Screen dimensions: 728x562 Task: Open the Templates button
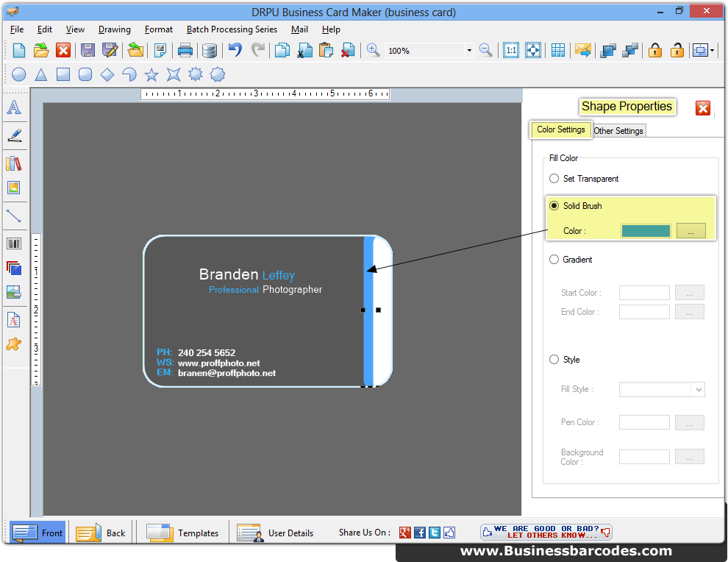point(182,533)
